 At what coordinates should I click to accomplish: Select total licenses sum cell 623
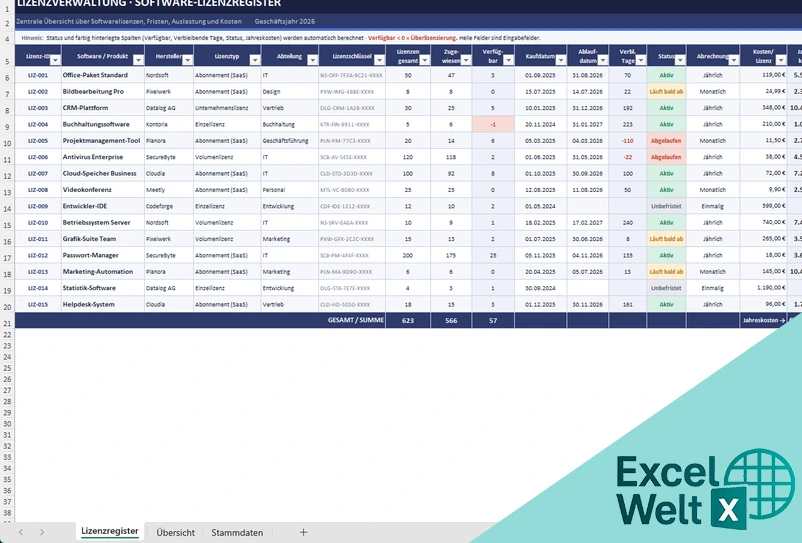408,321
